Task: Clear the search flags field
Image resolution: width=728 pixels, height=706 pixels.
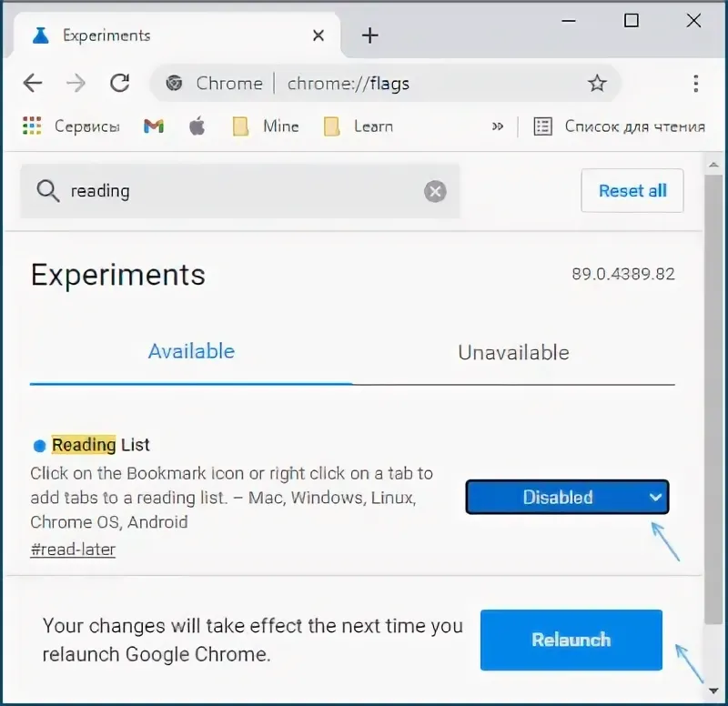Action: pyautogui.click(x=435, y=191)
